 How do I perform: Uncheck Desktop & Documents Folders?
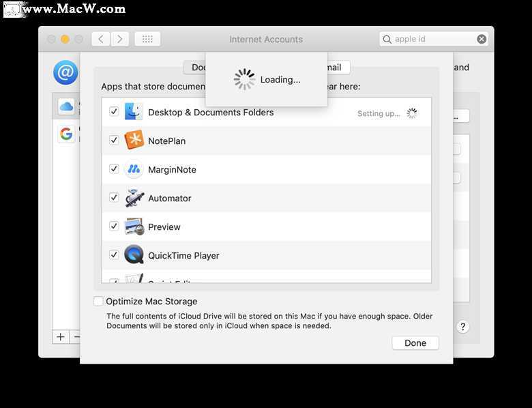(x=114, y=111)
